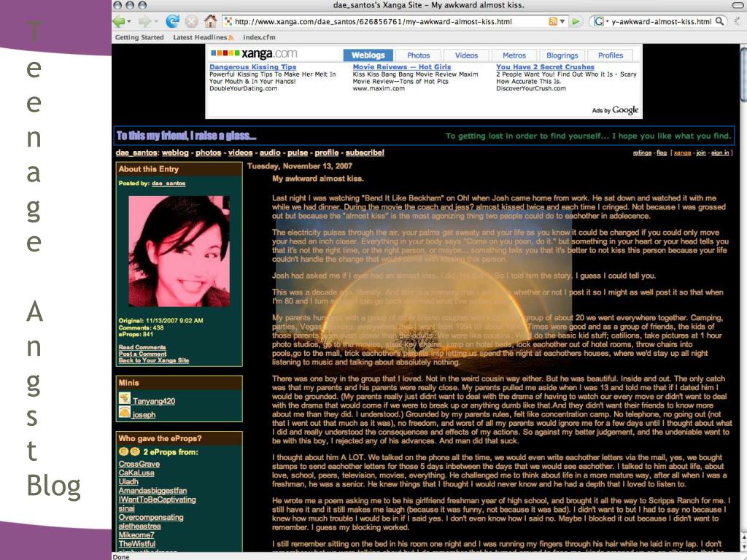747x560 pixels.
Task: Reload the page with the blue refresh icon
Action: coord(172,21)
